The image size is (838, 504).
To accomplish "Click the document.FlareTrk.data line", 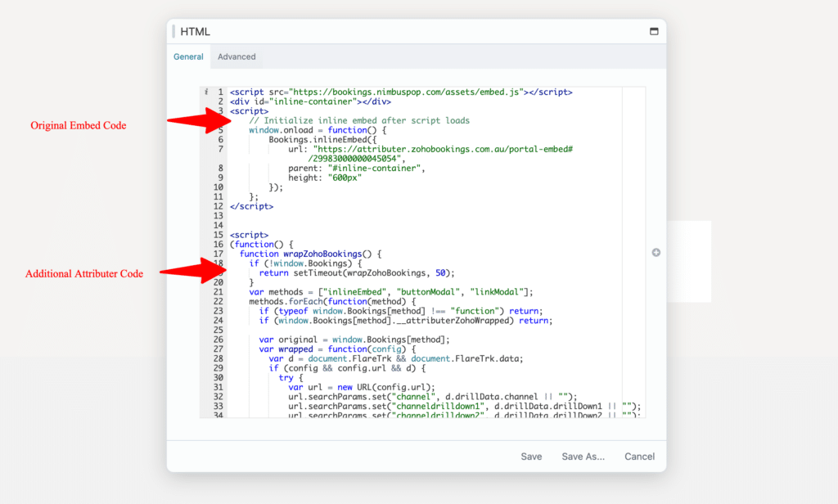I will [396, 358].
